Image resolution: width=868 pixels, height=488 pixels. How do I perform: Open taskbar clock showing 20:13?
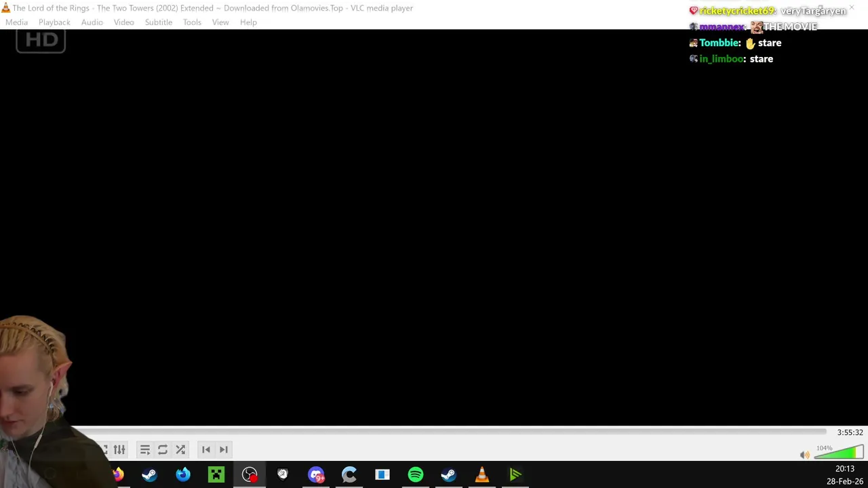(845, 469)
